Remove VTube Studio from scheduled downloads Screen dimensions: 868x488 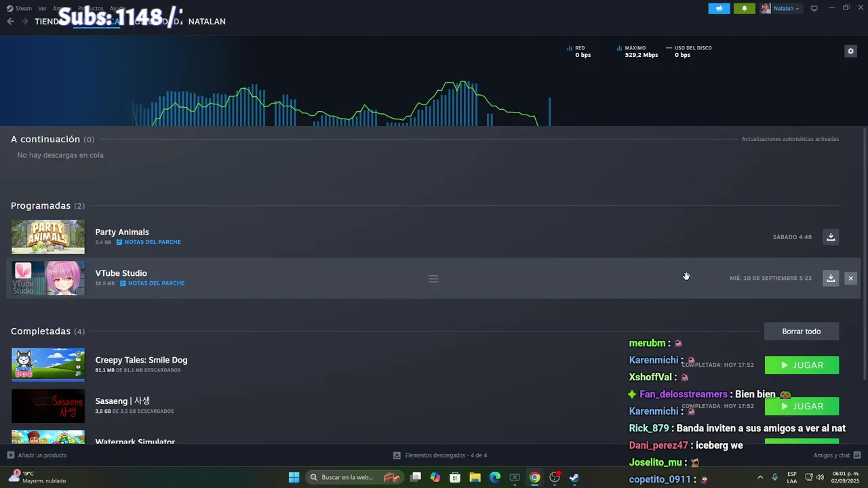pyautogui.click(x=850, y=278)
